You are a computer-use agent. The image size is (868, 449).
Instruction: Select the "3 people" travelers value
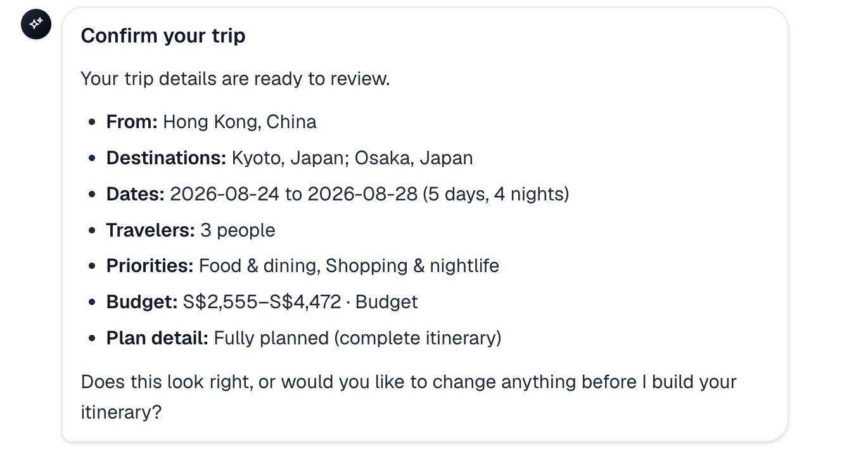(x=238, y=230)
